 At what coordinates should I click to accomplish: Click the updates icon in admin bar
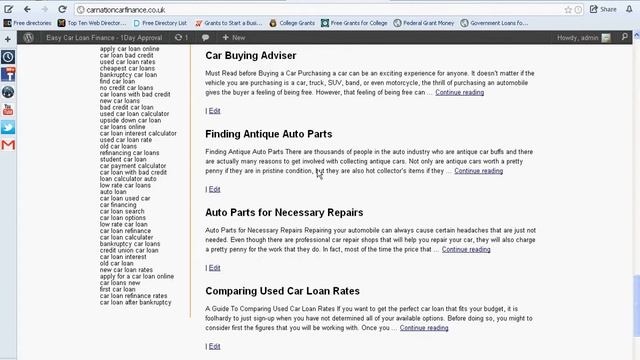(181, 38)
